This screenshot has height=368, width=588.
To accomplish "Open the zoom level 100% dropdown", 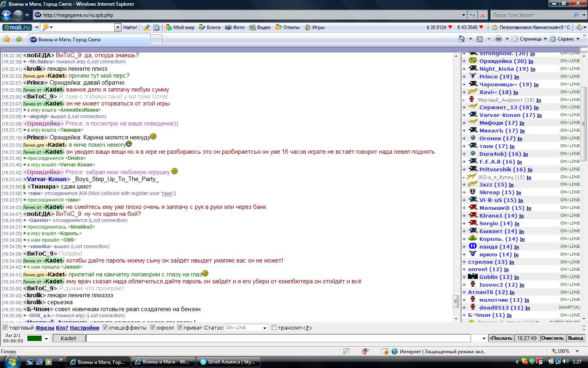I will pyautogui.click(x=577, y=351).
